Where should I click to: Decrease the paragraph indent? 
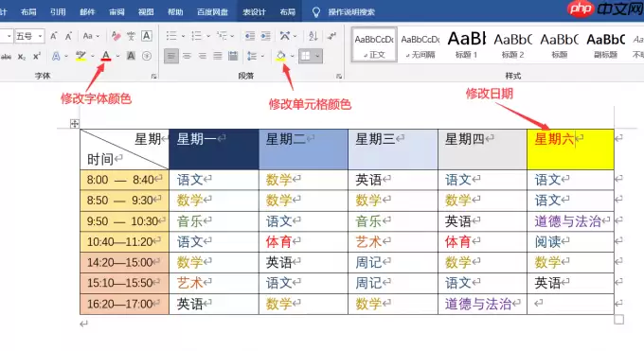point(250,36)
